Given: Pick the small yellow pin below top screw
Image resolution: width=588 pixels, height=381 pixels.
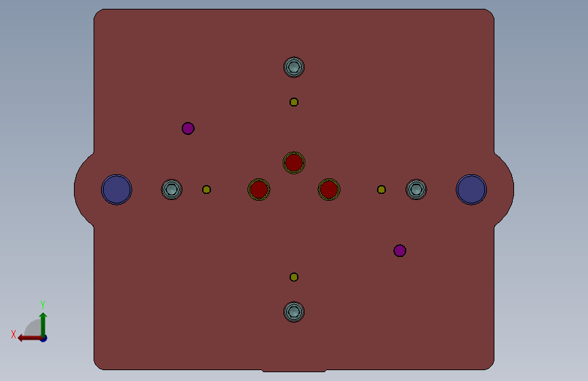Looking at the screenshot, I should click(294, 102).
